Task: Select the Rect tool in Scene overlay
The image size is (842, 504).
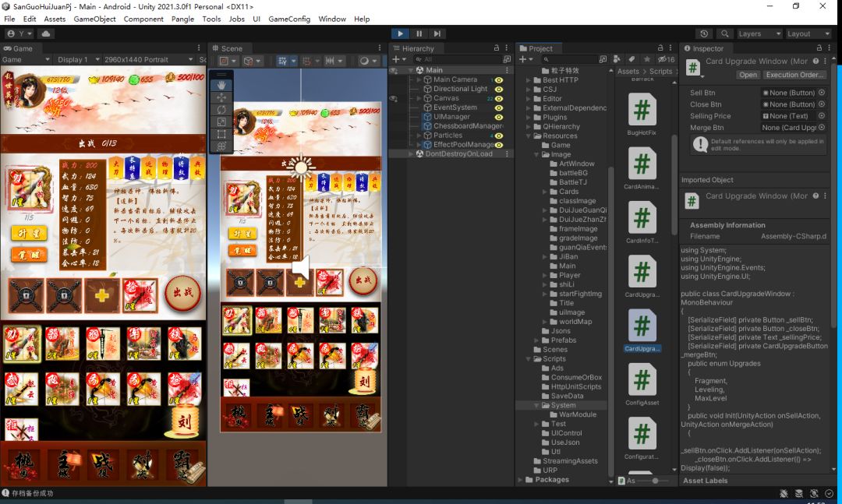Action: click(221, 134)
